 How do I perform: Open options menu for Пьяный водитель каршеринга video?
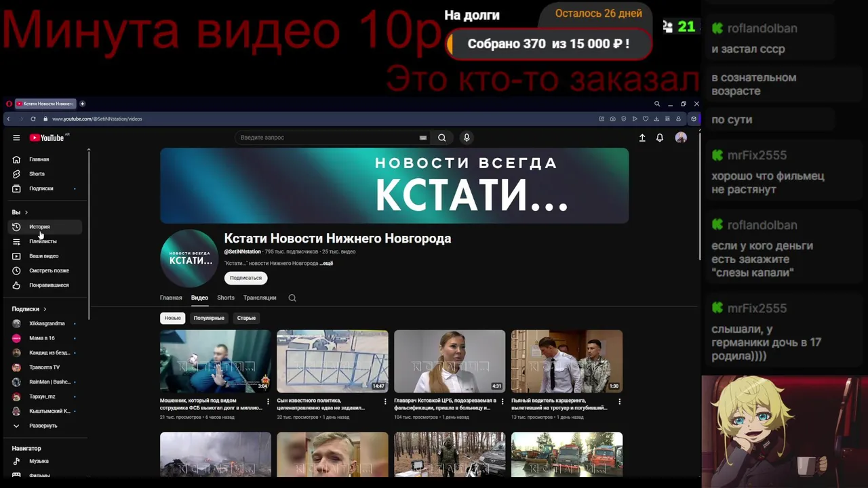coord(619,401)
